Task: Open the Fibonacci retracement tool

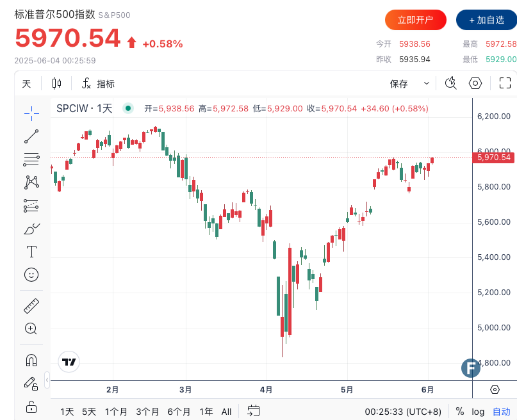Action: pos(31,159)
